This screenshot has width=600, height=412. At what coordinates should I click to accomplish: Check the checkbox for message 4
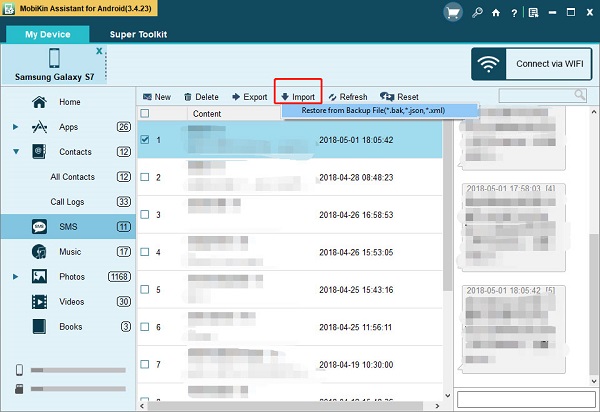click(x=145, y=252)
